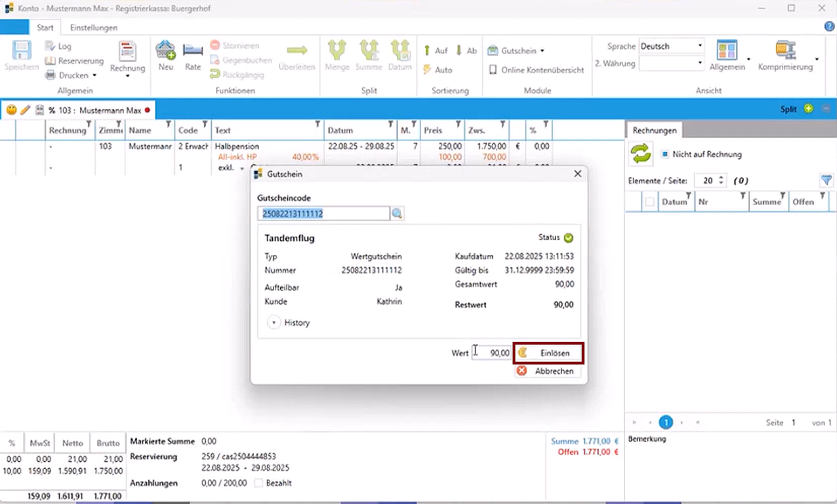Click the Komprimierung icon

point(784,51)
